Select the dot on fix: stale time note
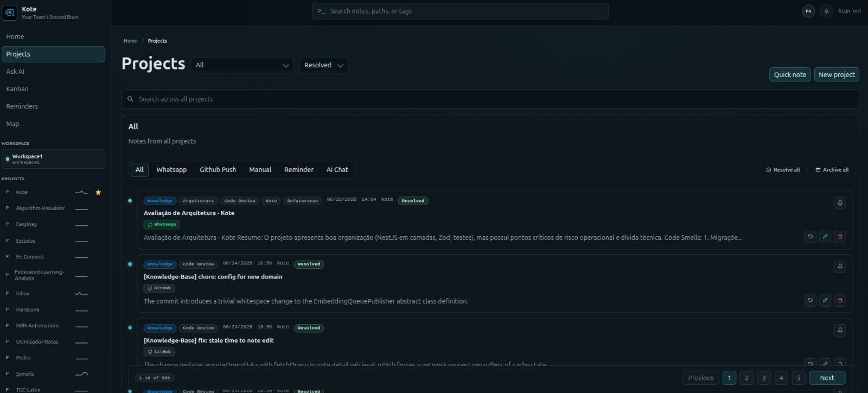 (130, 328)
